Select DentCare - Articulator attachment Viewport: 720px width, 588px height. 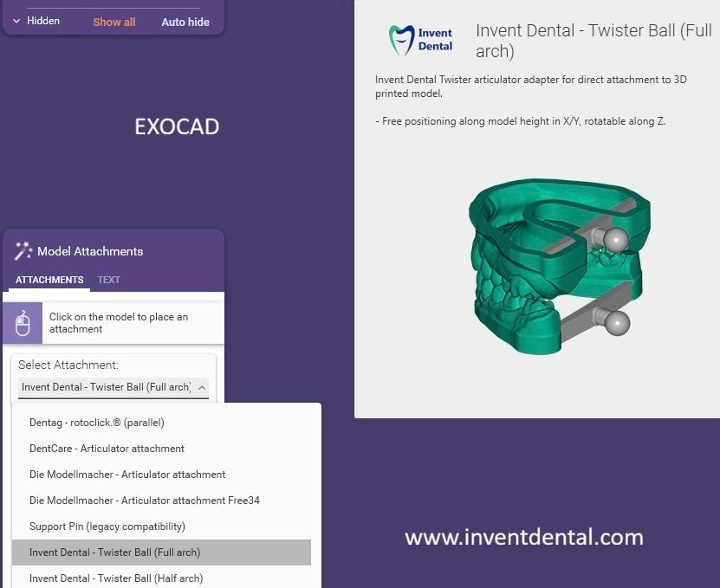click(x=162, y=449)
